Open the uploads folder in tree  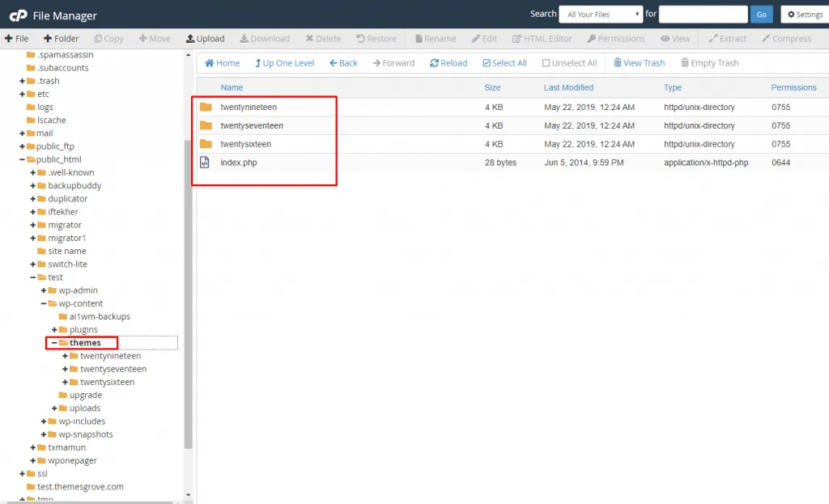[84, 409]
